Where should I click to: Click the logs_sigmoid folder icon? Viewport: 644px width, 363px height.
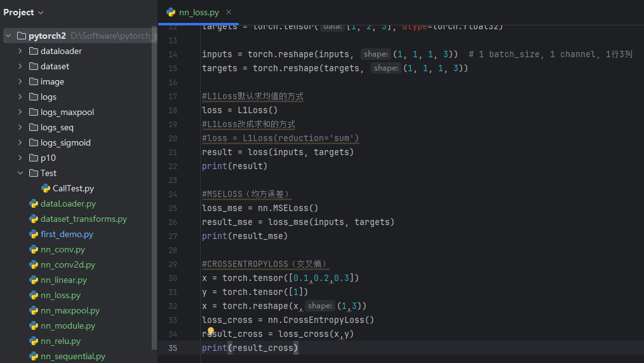[x=34, y=142]
